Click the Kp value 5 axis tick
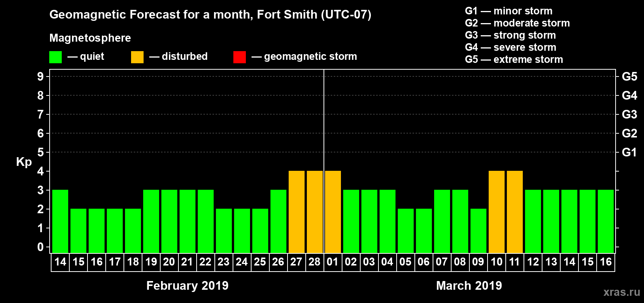Viewport: 644px width, 303px height. coord(41,152)
